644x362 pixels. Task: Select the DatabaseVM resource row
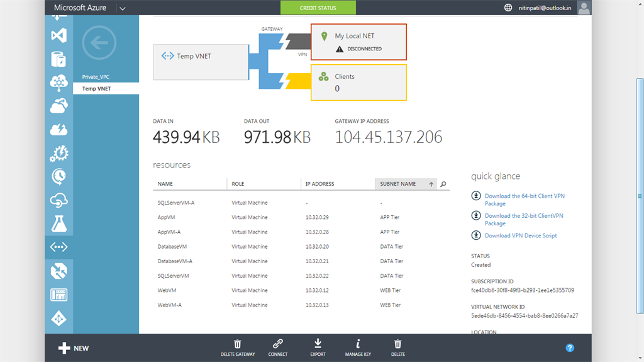[x=301, y=246]
